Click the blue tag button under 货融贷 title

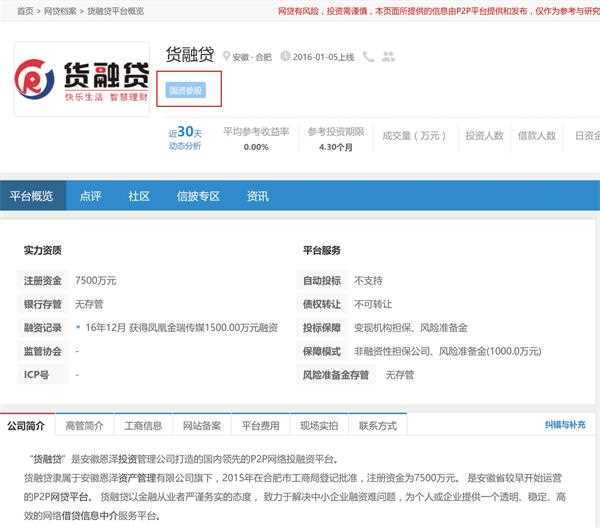[186, 90]
